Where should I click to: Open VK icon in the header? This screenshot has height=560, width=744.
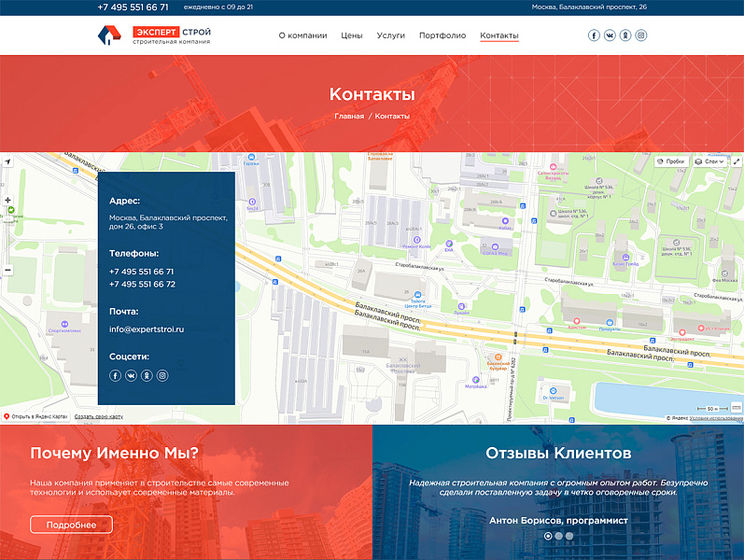610,35
